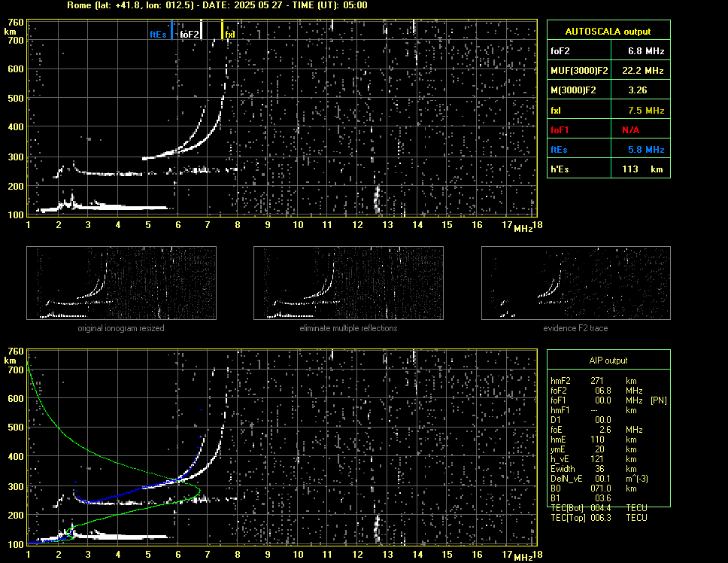Click the yellow fxI marker label
The width and height of the screenshot is (728, 563).
click(x=230, y=35)
